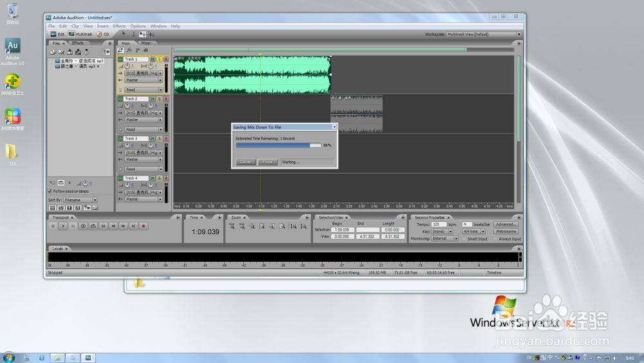Select the Time Selection tool
The width and height of the screenshot is (644, 363).
133,34
